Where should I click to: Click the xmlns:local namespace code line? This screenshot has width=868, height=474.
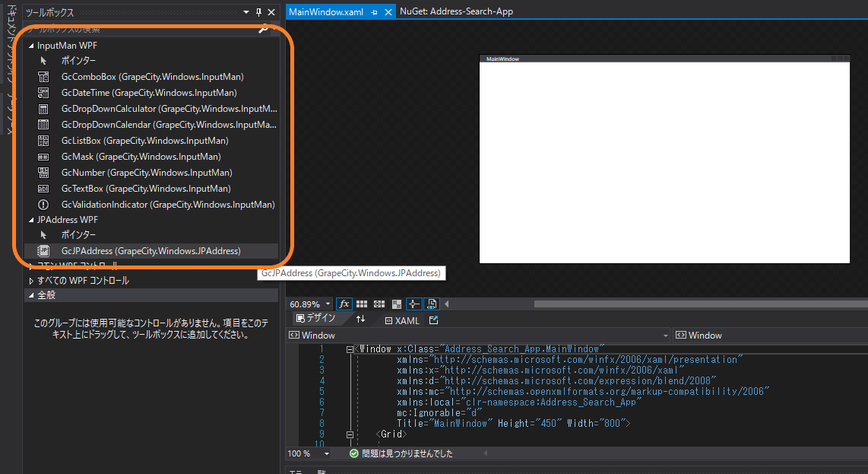[518, 402]
